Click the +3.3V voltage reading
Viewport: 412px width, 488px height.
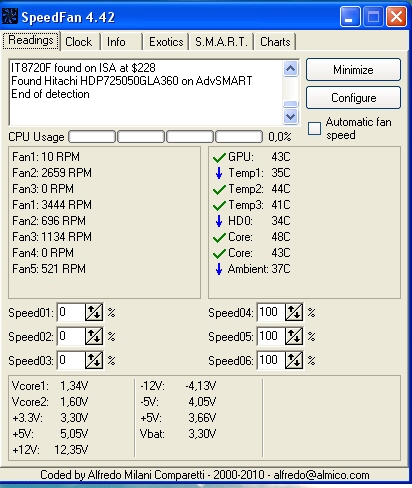click(x=50, y=418)
